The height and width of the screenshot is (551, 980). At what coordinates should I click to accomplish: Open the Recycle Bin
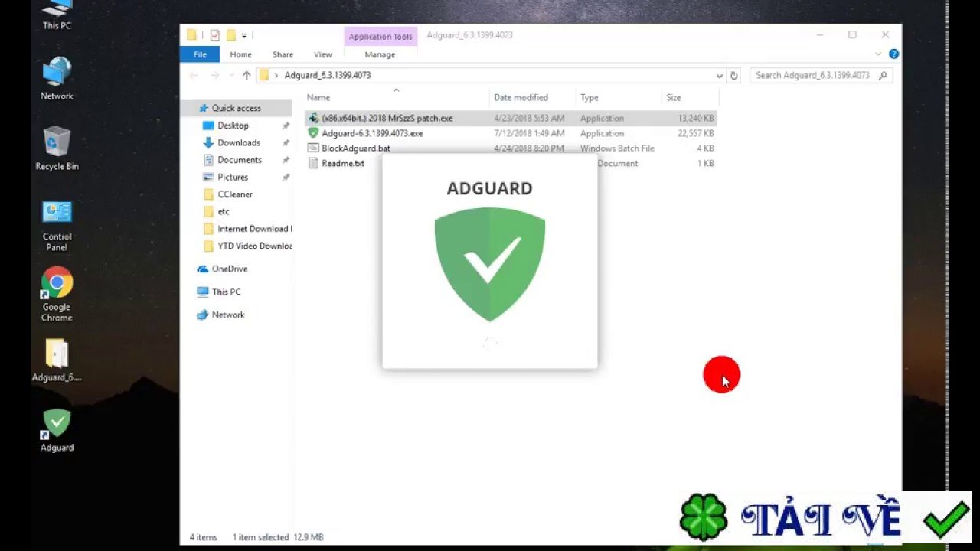click(x=56, y=142)
